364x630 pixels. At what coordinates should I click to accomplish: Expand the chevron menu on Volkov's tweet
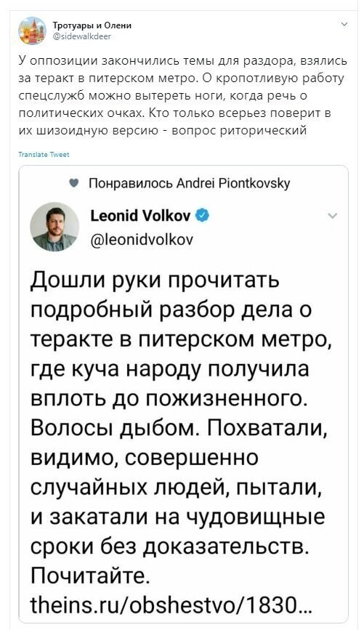click(x=332, y=216)
